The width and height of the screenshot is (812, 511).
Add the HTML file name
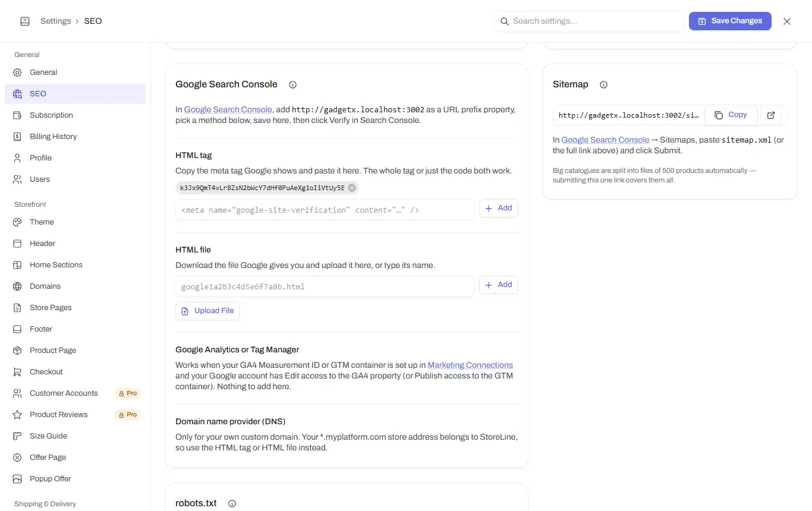498,285
